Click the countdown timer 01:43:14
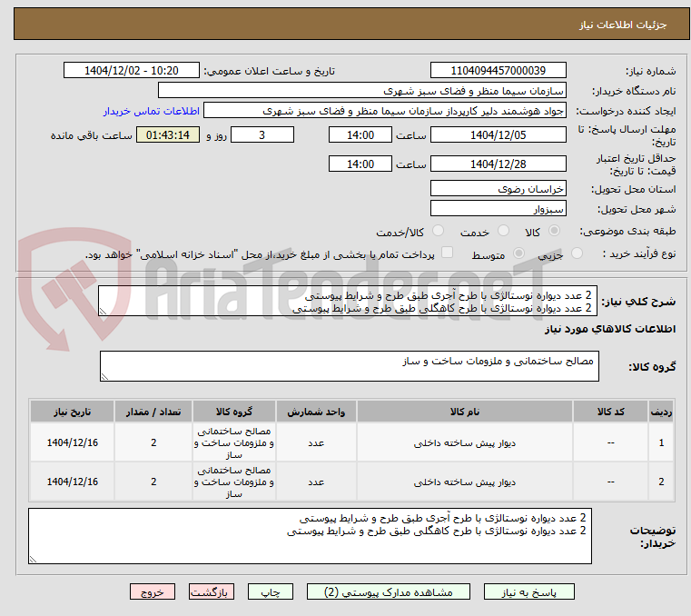This screenshot has height=616, width=691. [168, 135]
